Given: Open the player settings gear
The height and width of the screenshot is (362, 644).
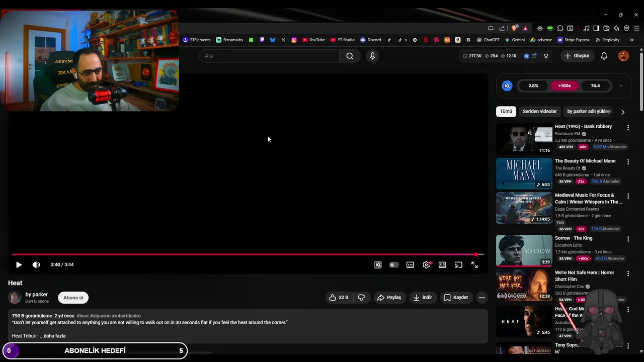Looking at the screenshot, I should coord(426,265).
